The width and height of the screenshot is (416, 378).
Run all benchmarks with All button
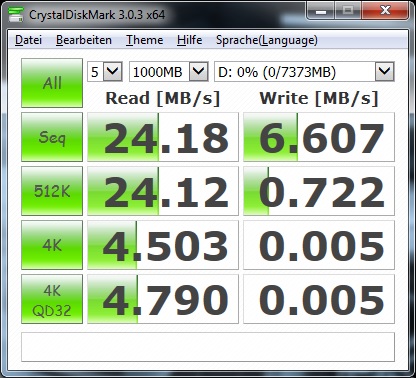coord(52,83)
